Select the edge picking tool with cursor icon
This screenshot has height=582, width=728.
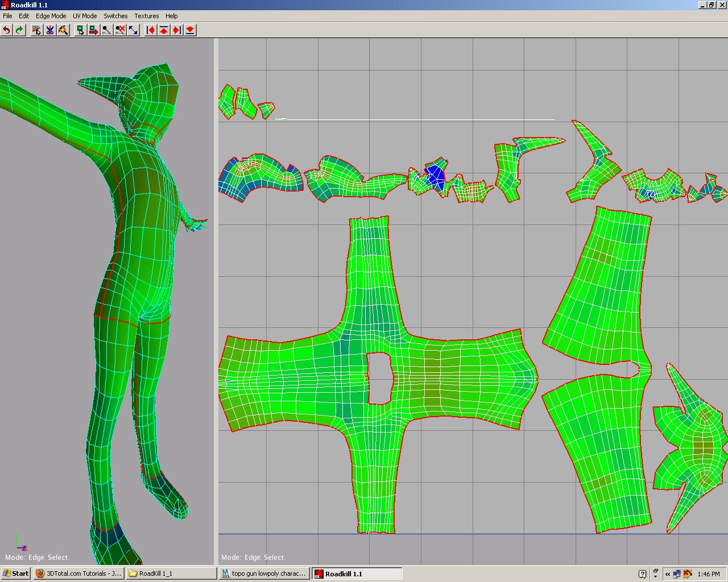[x=35, y=31]
